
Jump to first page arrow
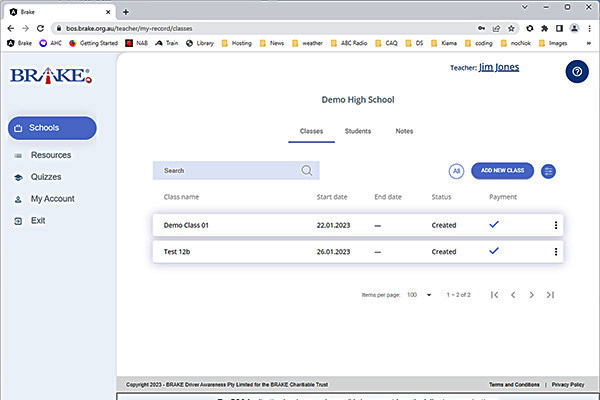[494, 295]
